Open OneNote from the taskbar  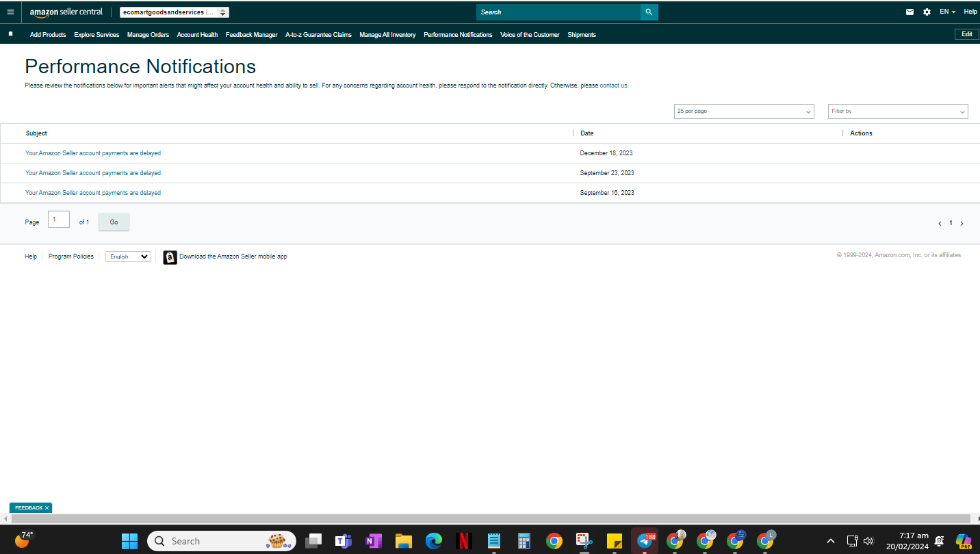point(374,541)
